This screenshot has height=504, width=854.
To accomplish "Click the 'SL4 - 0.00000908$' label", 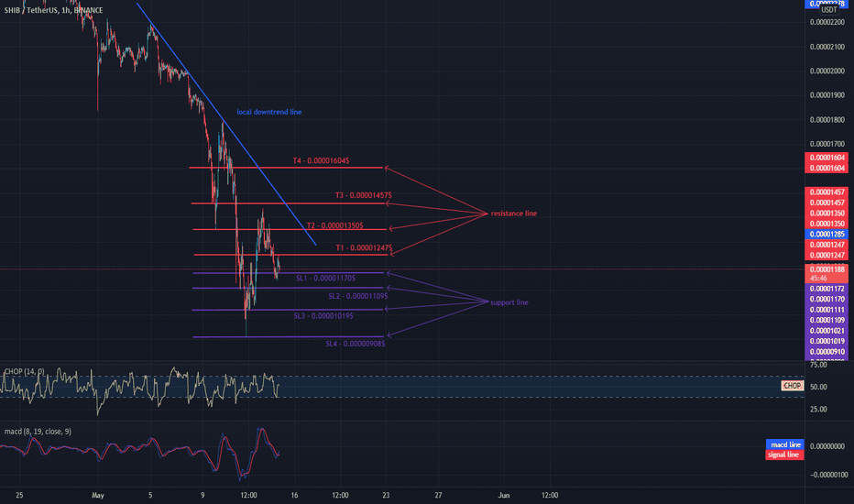I will [x=356, y=344].
